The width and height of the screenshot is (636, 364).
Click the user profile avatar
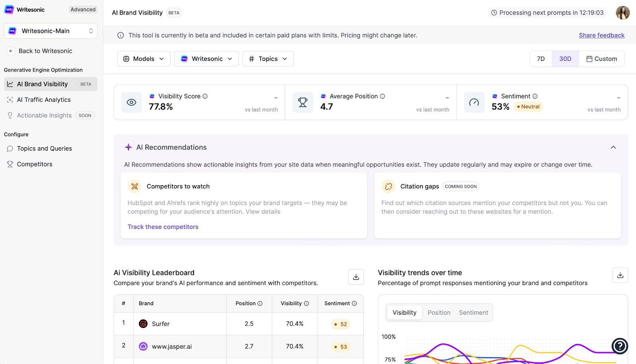[x=623, y=13]
